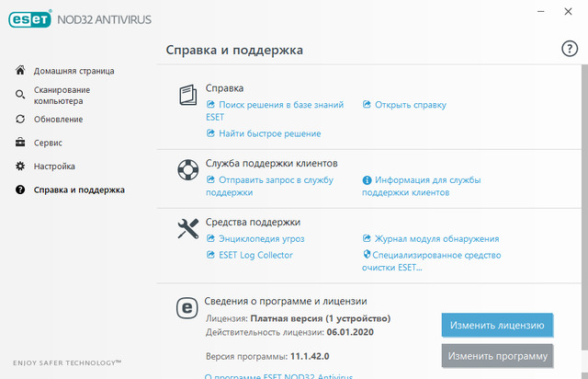Open Журнал модуля обнаружения link
Image resolution: width=588 pixels, height=379 pixels.
pos(436,238)
